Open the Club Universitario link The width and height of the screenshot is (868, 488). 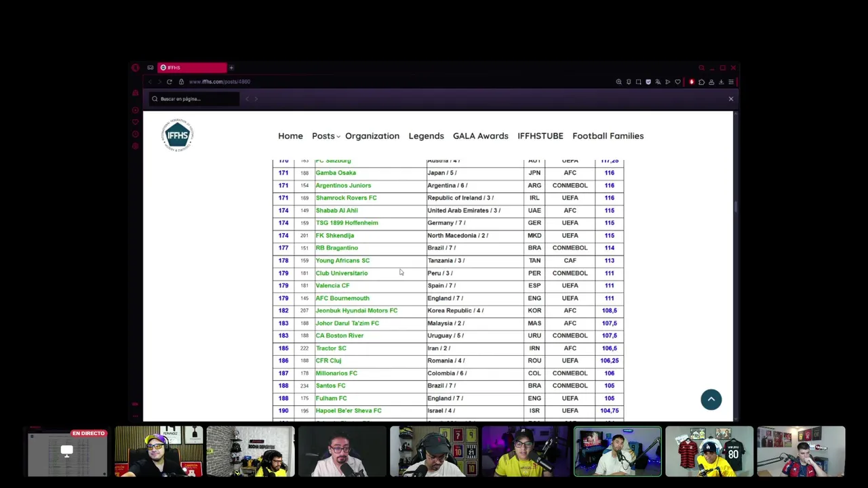pos(341,273)
